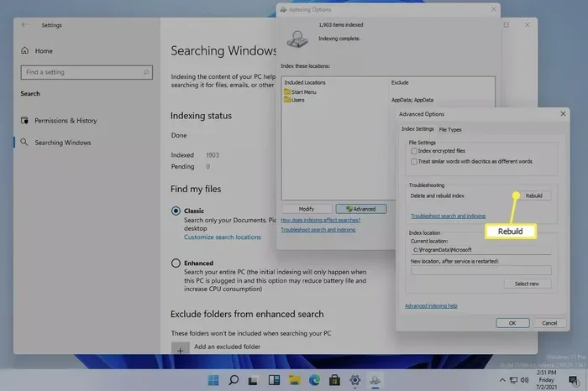This screenshot has height=391, width=588.
Task: Click the Select new button
Action: (x=527, y=284)
